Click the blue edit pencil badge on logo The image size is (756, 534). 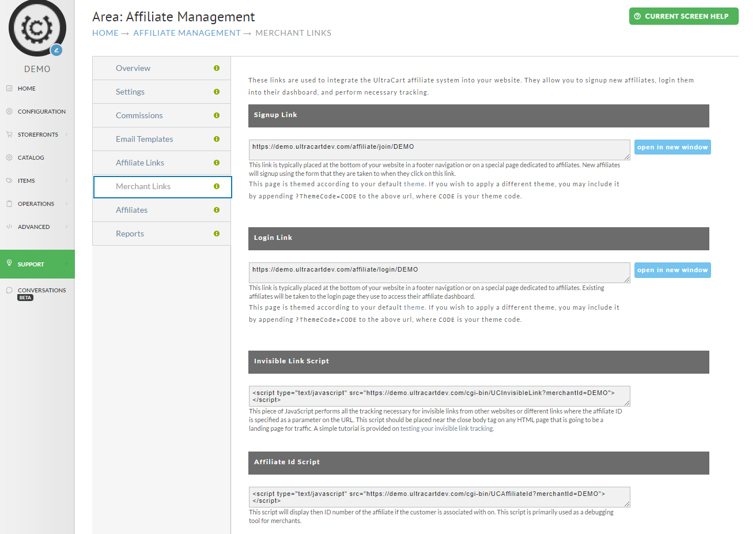point(56,50)
